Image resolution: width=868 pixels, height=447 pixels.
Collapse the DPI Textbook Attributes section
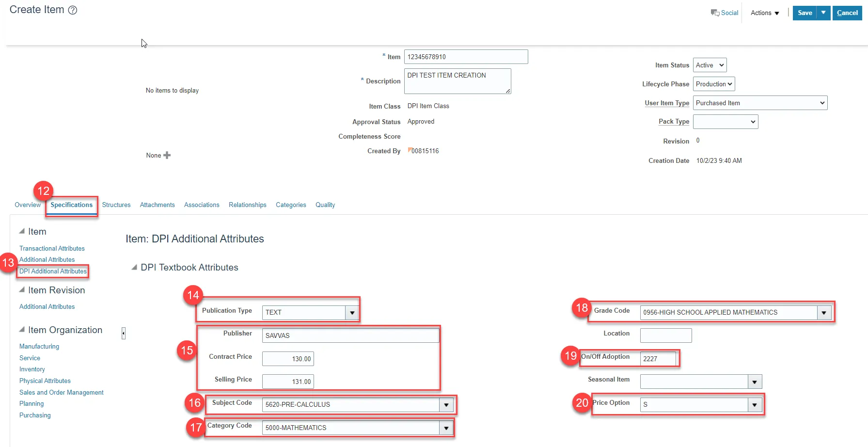tap(134, 268)
